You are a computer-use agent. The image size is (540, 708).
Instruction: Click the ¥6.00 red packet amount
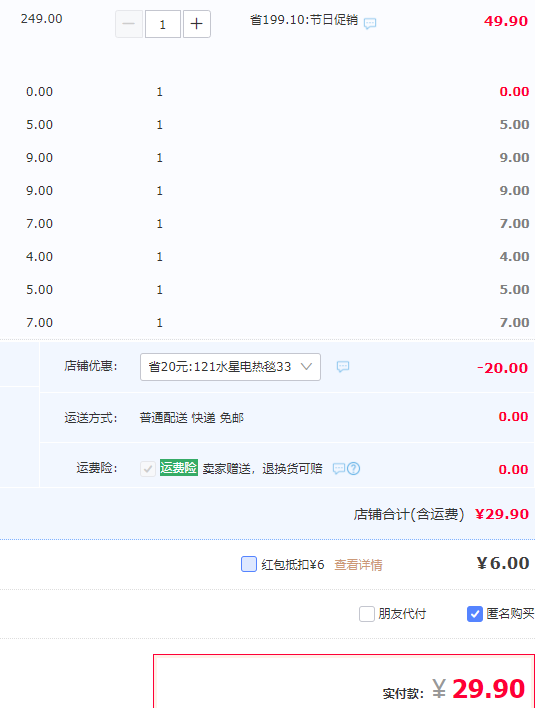[503, 563]
